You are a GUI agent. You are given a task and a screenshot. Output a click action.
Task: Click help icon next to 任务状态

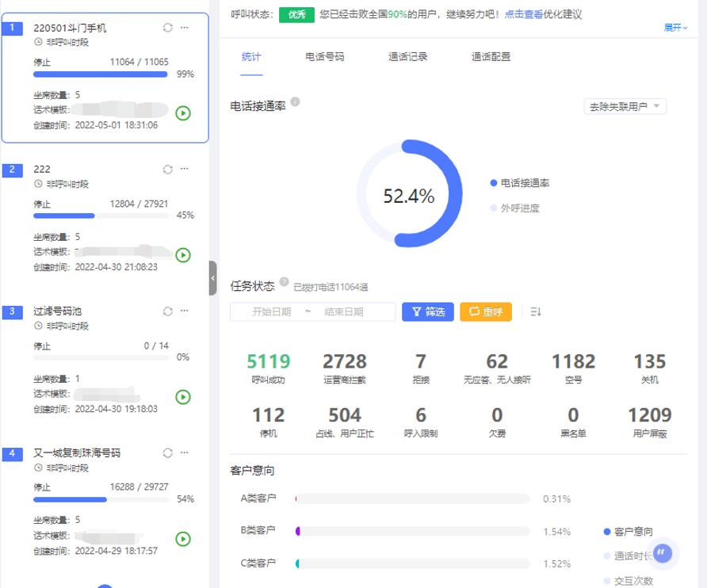(x=284, y=281)
